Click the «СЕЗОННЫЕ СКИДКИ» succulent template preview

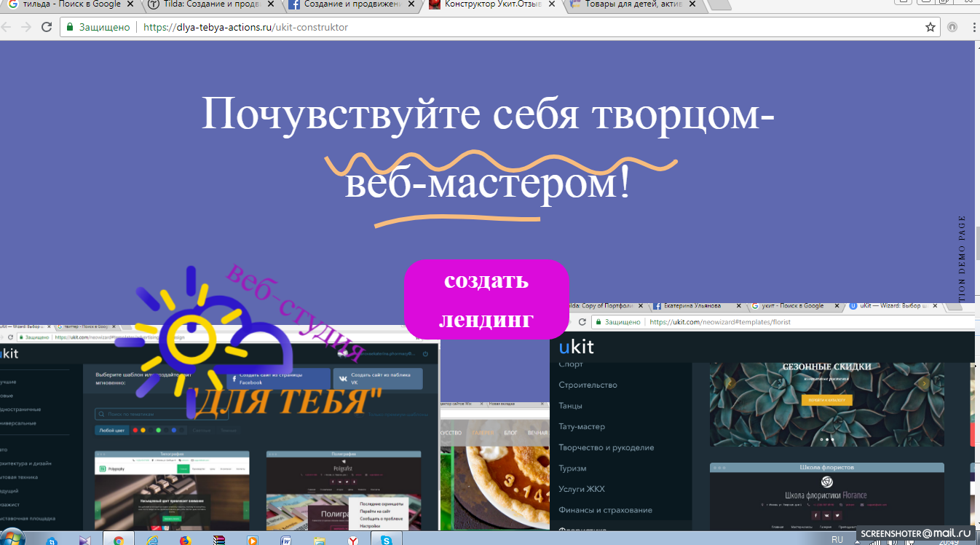click(x=826, y=404)
